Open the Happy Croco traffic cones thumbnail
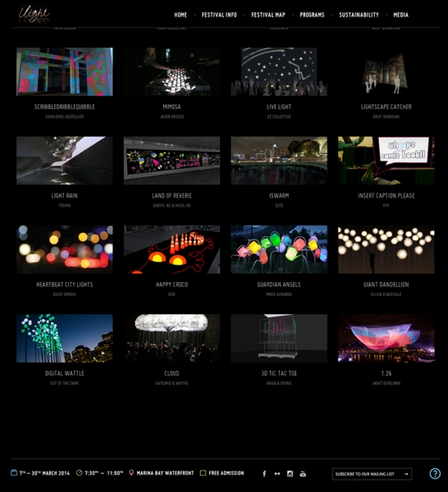 coord(171,249)
